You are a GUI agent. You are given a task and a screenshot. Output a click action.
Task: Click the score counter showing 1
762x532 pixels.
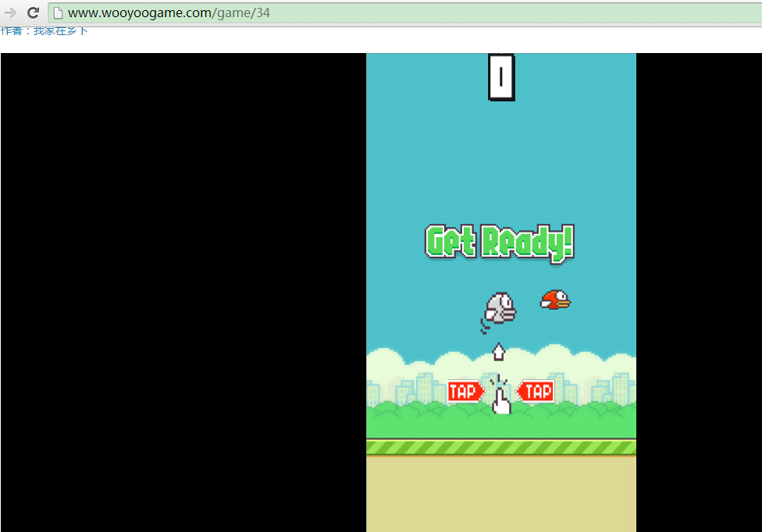point(501,77)
